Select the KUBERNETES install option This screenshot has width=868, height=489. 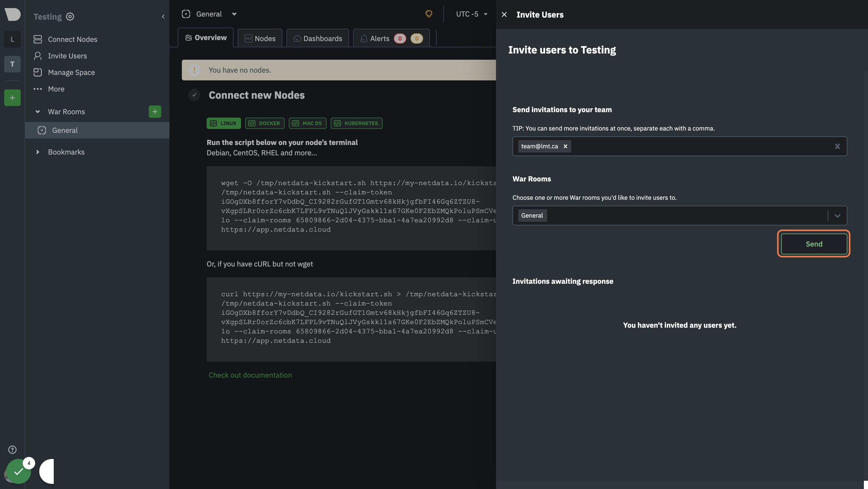357,123
